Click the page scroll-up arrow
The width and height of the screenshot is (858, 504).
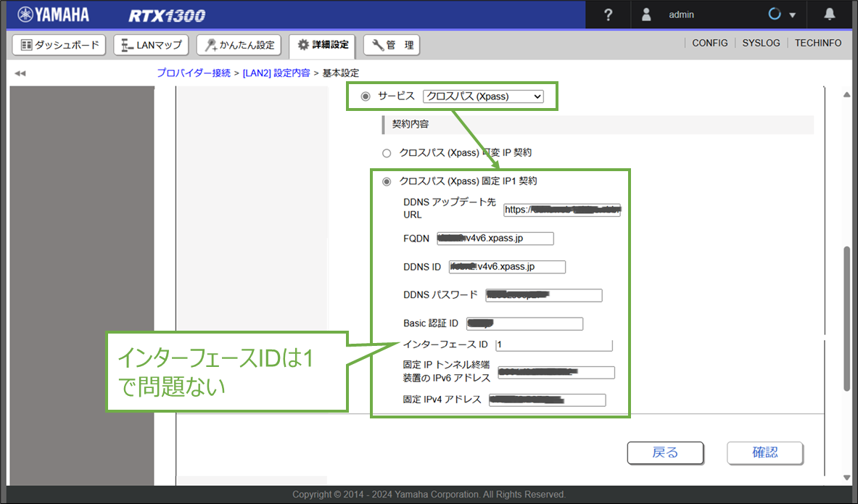[846, 95]
